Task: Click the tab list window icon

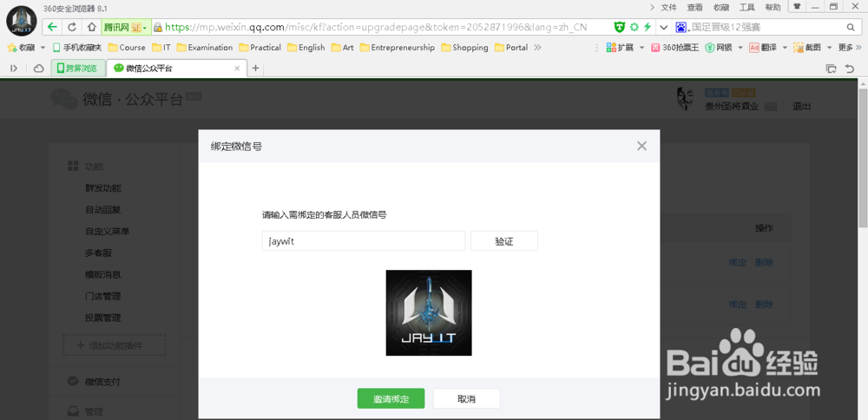Action: [831, 69]
